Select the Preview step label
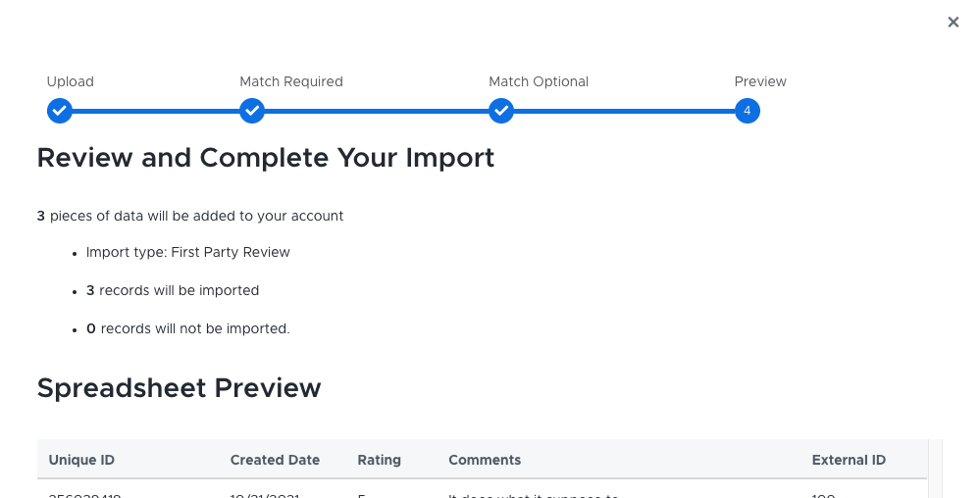The width and height of the screenshot is (980, 498). pos(760,81)
